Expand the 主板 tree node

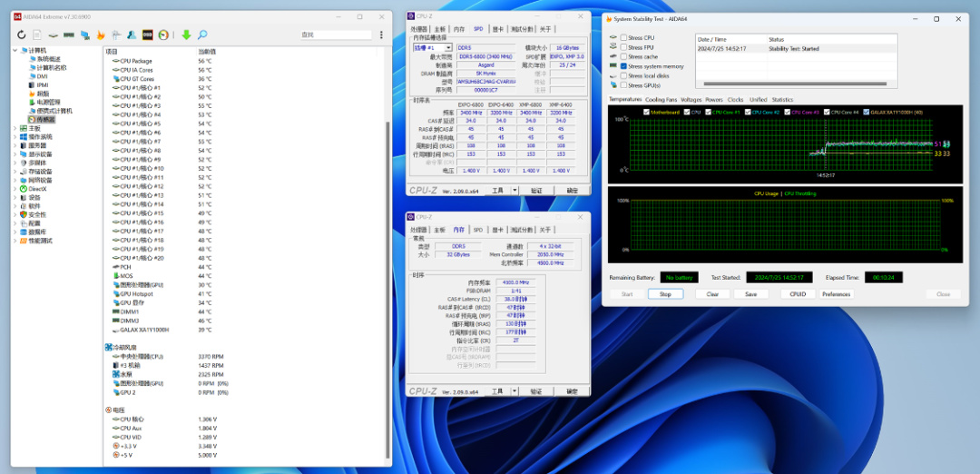(x=15, y=129)
